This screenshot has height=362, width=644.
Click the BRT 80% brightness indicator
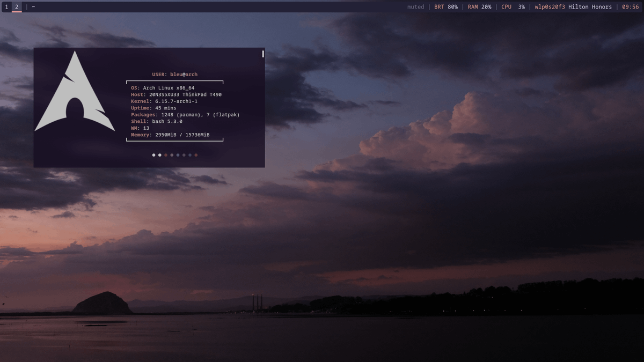[x=446, y=7]
